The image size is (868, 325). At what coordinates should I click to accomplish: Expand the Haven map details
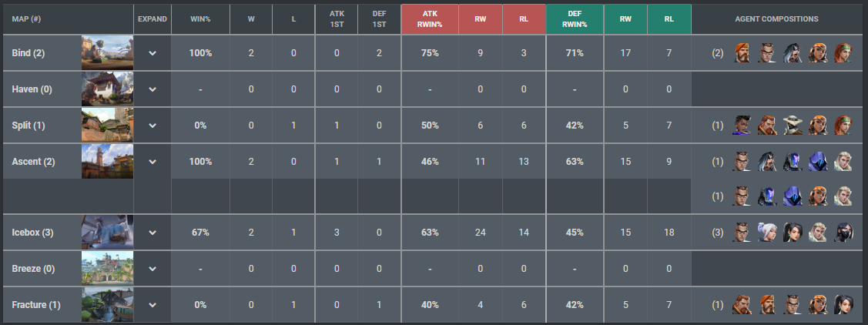coord(152,89)
